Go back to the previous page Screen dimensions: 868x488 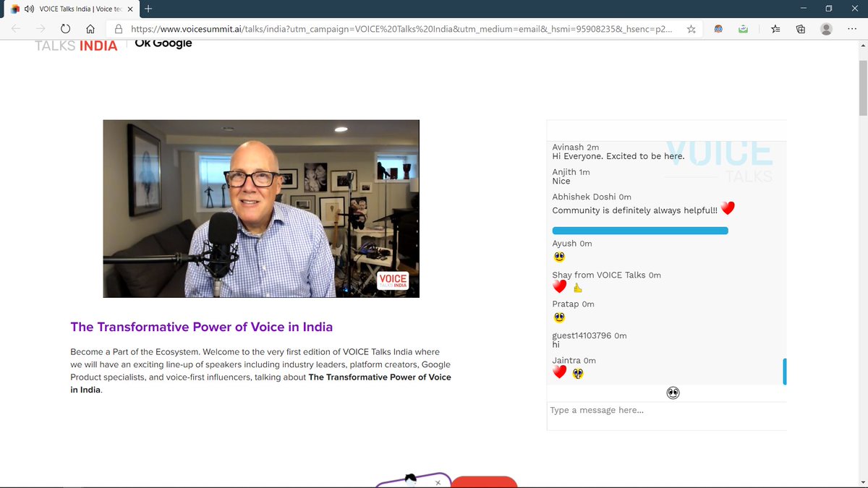pos(16,29)
